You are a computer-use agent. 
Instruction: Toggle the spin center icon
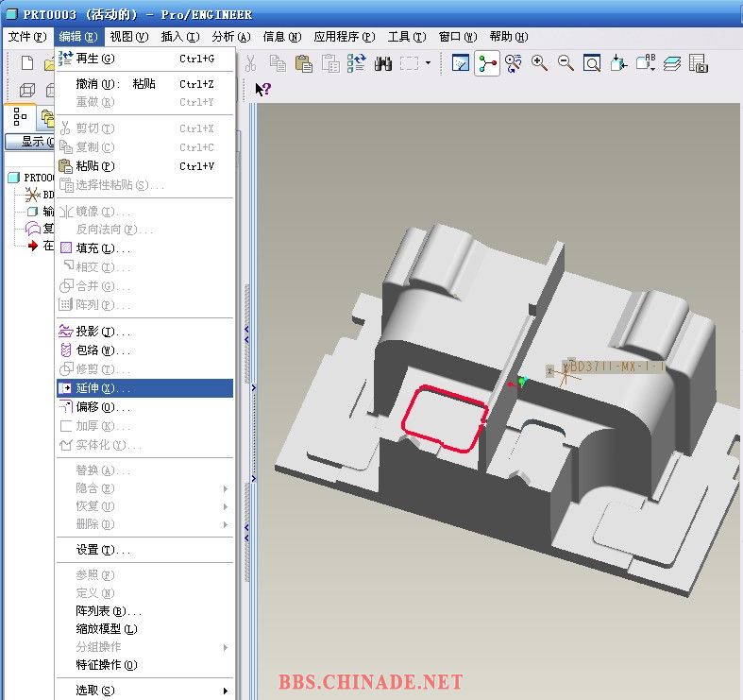[x=487, y=63]
